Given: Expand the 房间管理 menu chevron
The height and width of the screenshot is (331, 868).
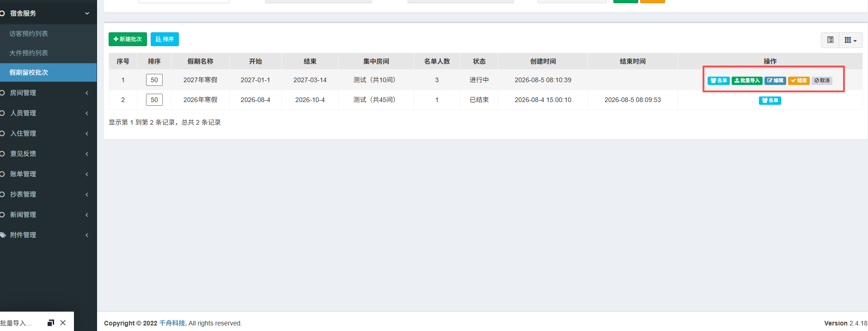Looking at the screenshot, I should (87, 93).
